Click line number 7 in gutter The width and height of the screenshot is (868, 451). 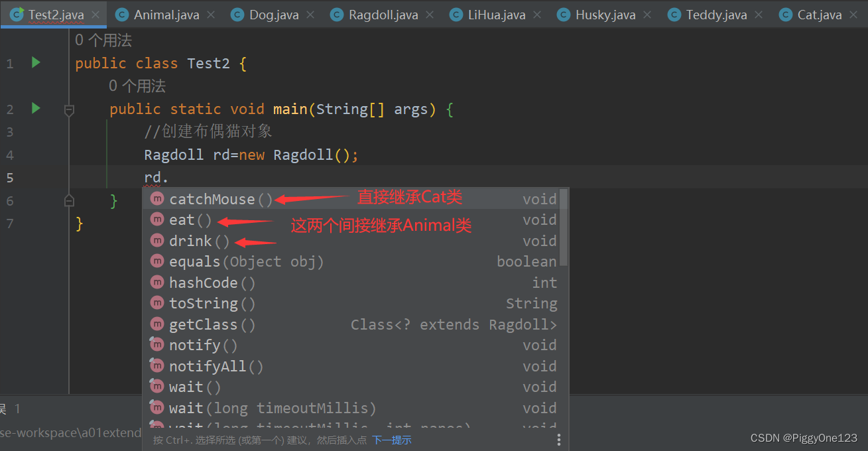click(x=9, y=224)
